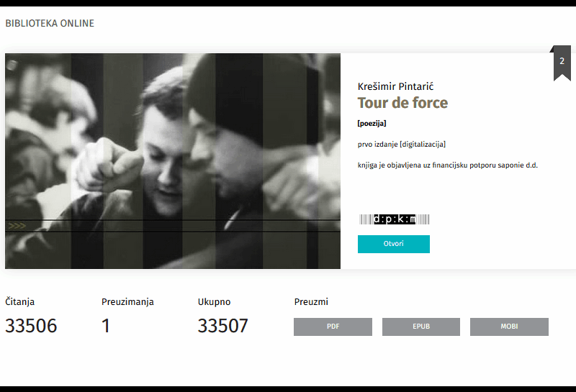The height and width of the screenshot is (392, 576).
Task: Download the EPUB version
Action: click(x=421, y=327)
